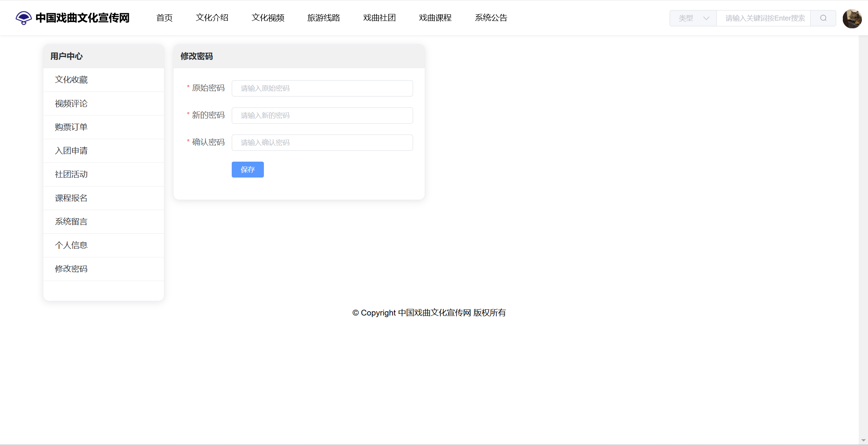The height and width of the screenshot is (445, 868).
Task: Go to 文化介绍 menu item
Action: tap(212, 18)
